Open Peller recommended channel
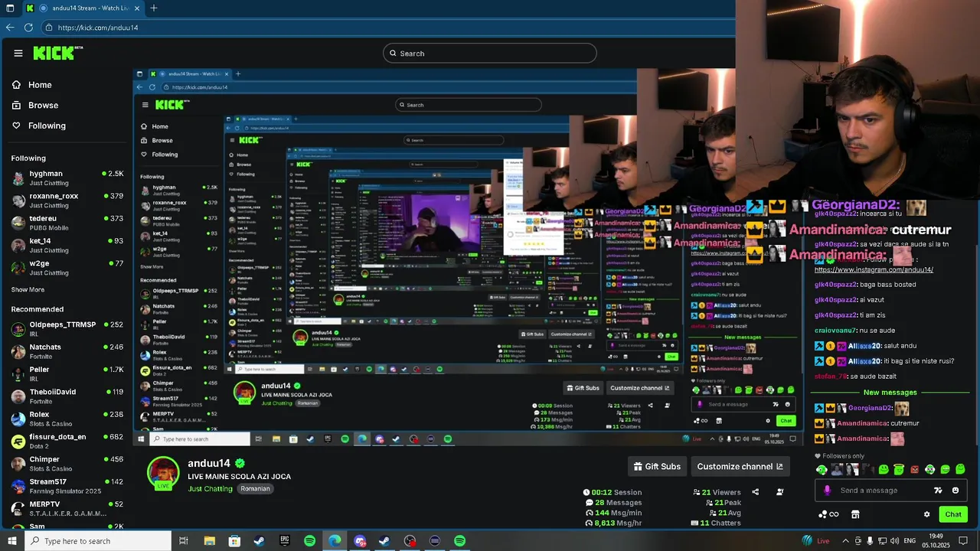 click(67, 373)
